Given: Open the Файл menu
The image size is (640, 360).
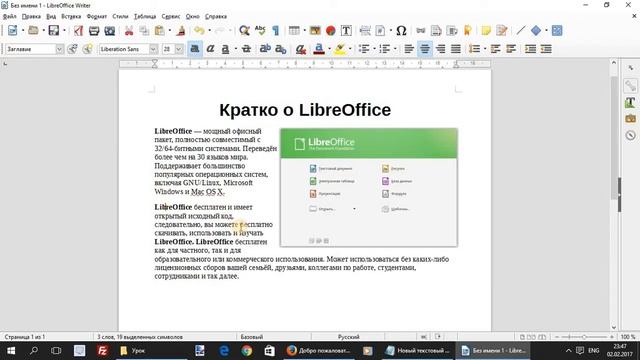Looking at the screenshot, I should pos(9,16).
